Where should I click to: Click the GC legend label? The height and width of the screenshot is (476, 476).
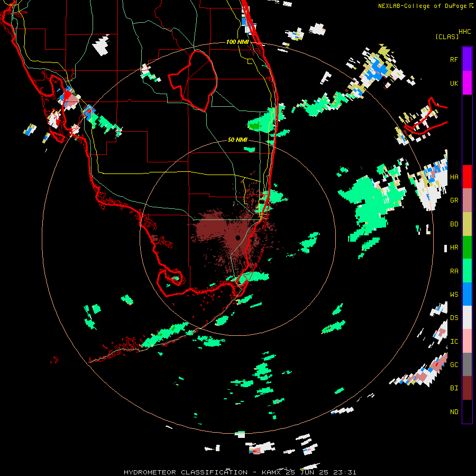click(454, 365)
